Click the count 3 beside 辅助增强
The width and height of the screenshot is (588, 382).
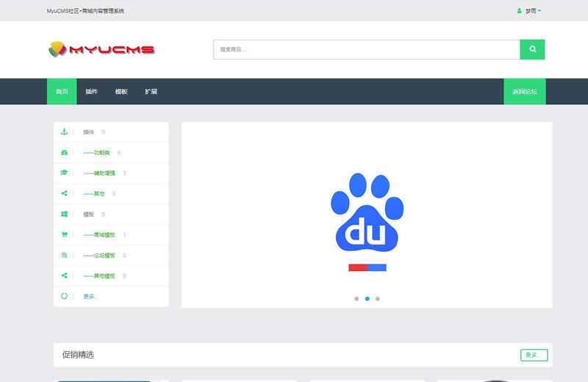pos(124,173)
